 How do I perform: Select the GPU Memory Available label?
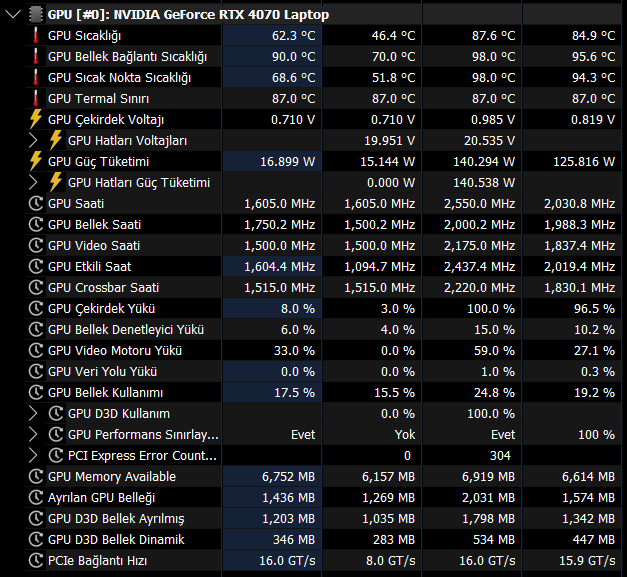[112, 477]
